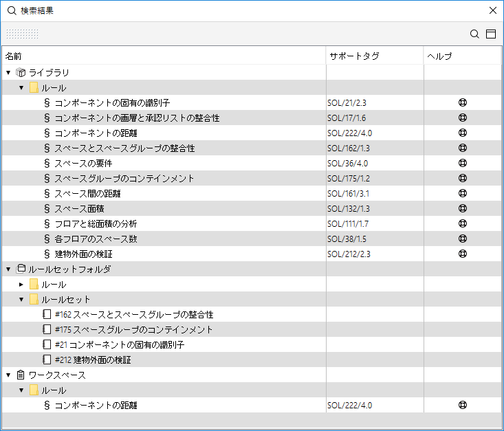Select rule スペースグループのコンテインメント in ライブラリ
Viewport: 504px width, 431px height.
click(124, 178)
